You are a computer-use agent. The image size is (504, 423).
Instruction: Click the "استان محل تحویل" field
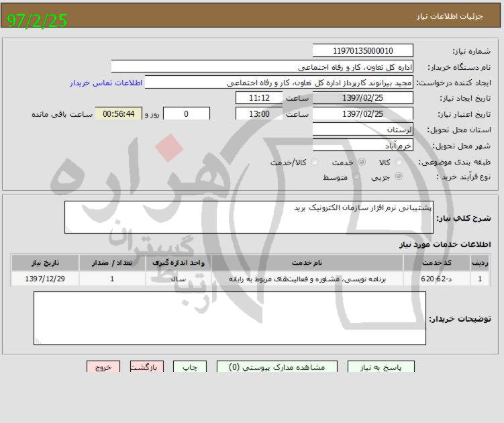point(363,129)
